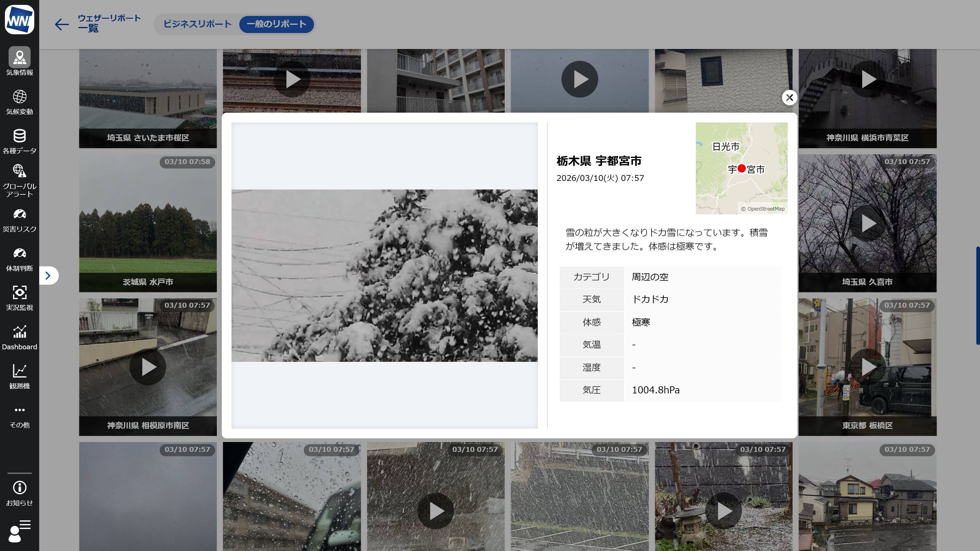Go back with the left arrow
The width and height of the screenshot is (980, 551).
click(x=62, y=24)
